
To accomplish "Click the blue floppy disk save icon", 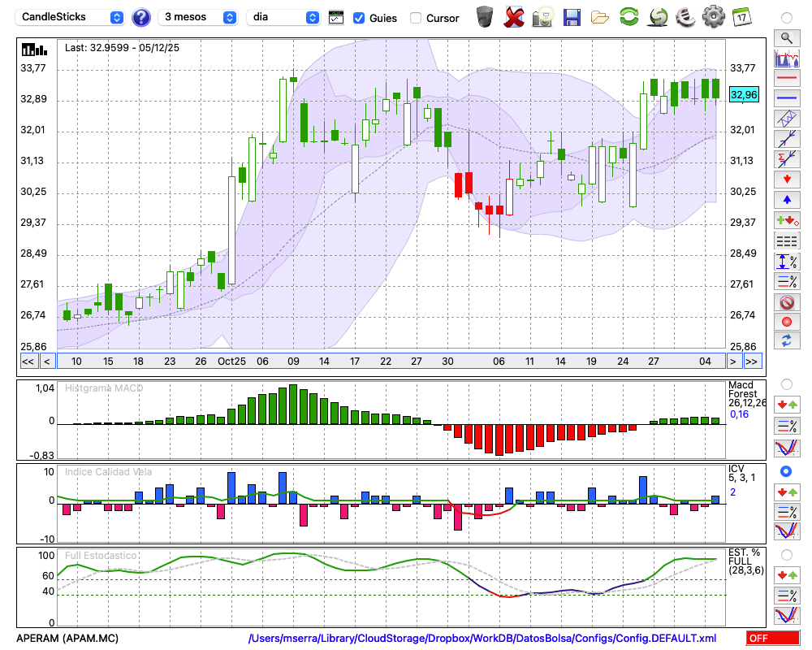I will (x=572, y=16).
